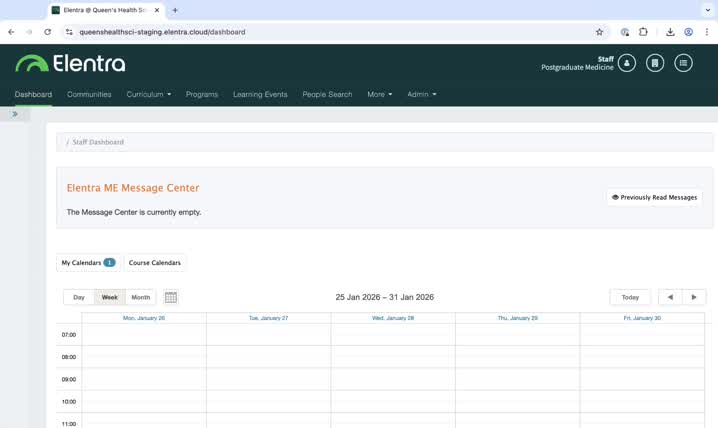This screenshot has width=718, height=428.
Task: Open new browser tab plus button
Action: click(175, 10)
